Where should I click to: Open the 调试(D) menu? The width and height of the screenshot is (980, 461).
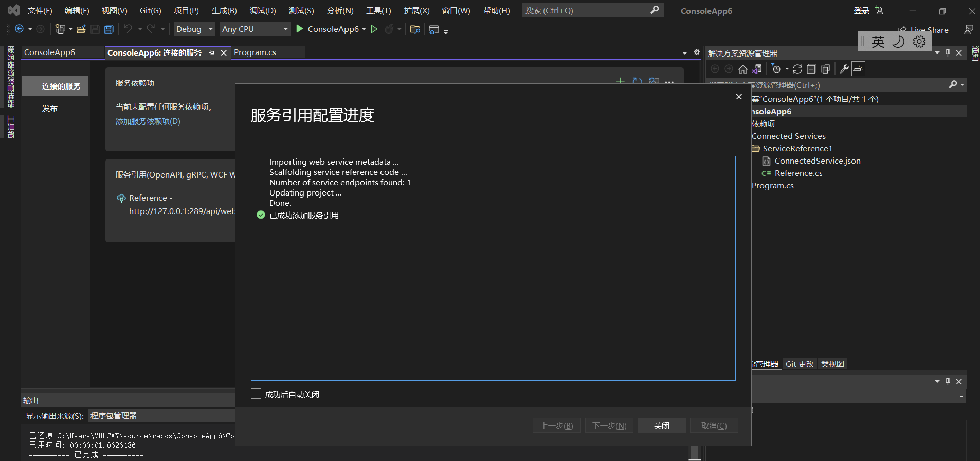(x=263, y=11)
